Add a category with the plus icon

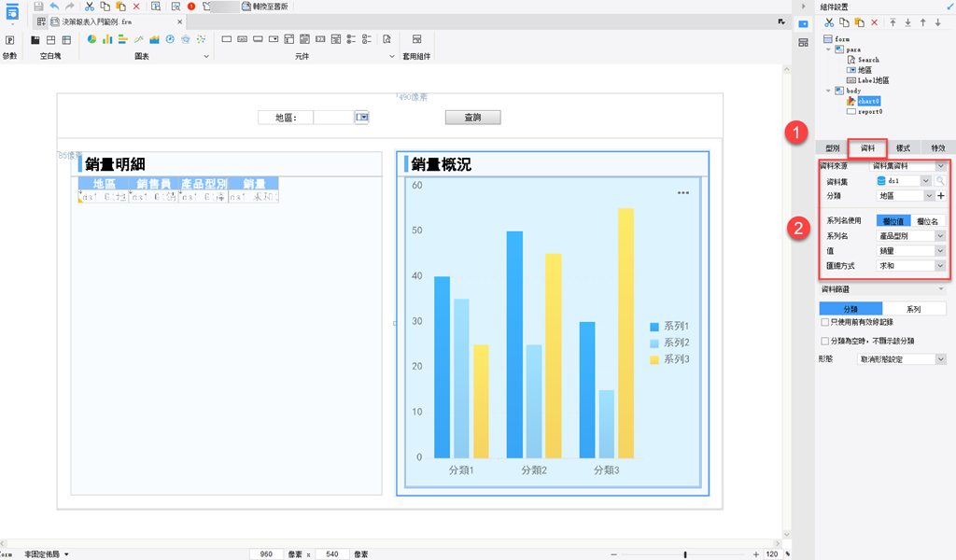tap(941, 196)
